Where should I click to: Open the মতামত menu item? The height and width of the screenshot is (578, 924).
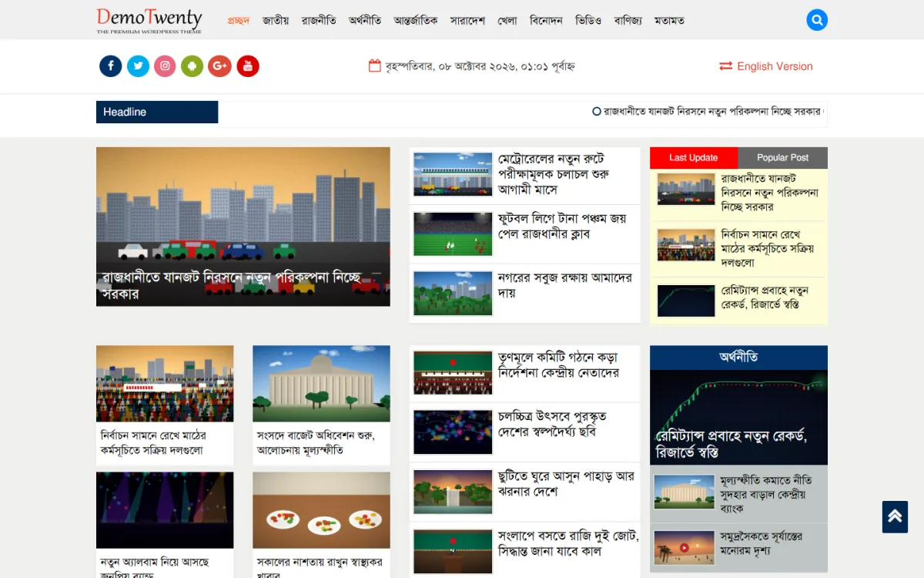tap(669, 21)
